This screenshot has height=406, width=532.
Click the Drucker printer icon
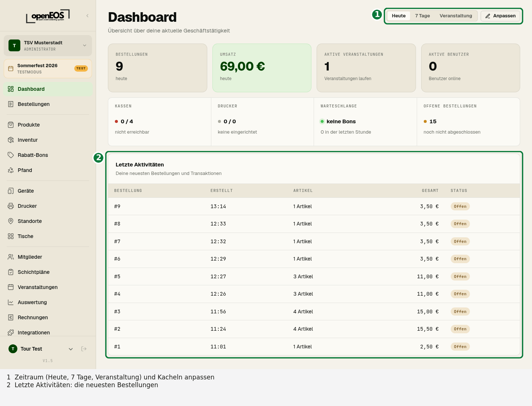11,206
